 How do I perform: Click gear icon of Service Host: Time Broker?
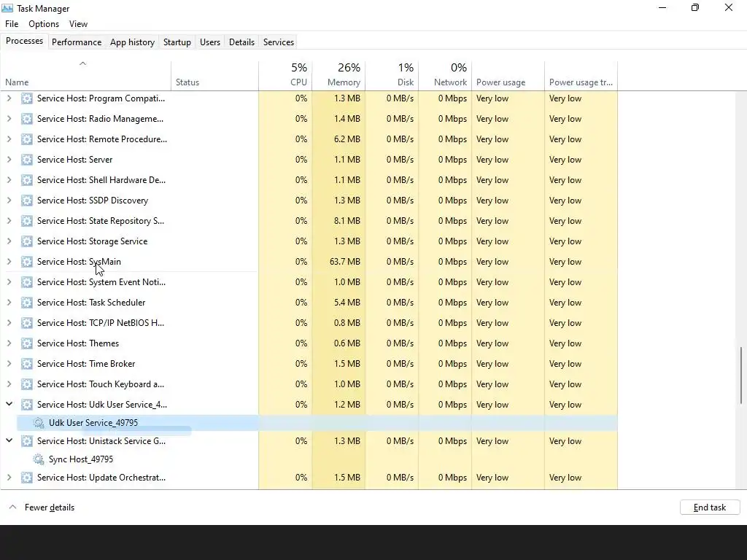[27, 364]
